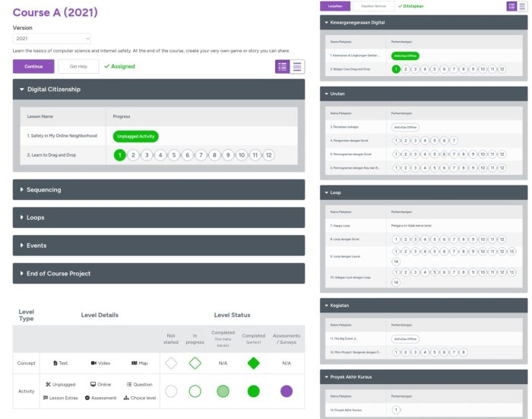This screenshot has height=419, width=532.
Task: Click the Get Help button
Action: [78, 67]
